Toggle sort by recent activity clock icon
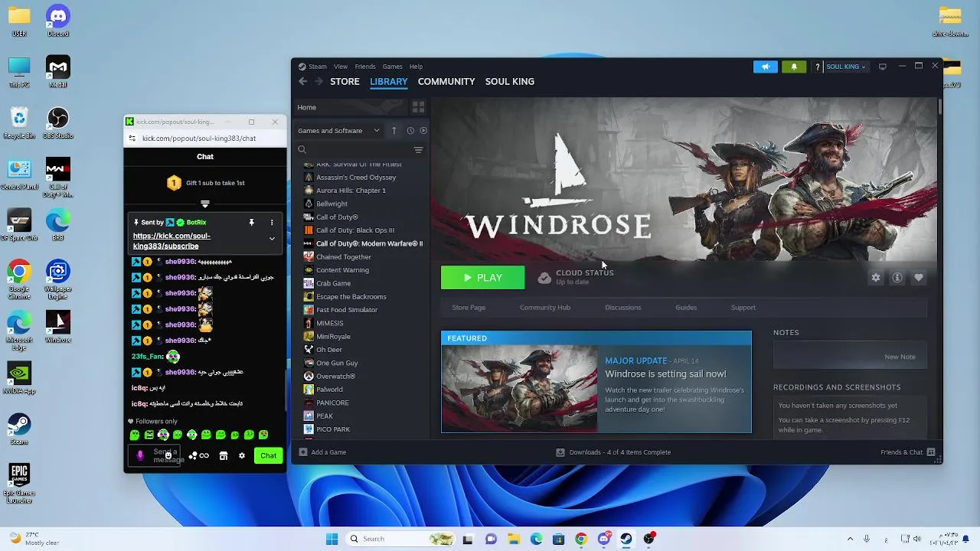The image size is (980, 551). pos(410,130)
